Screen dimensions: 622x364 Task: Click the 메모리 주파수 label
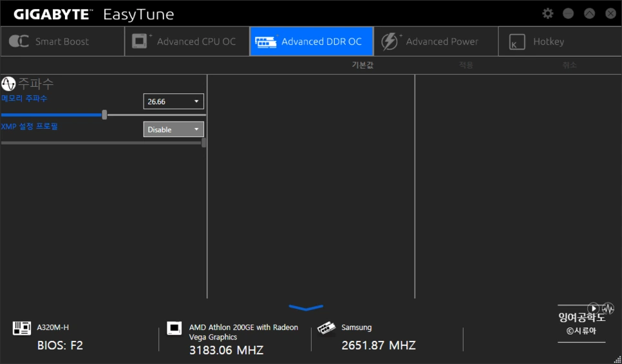pos(24,98)
